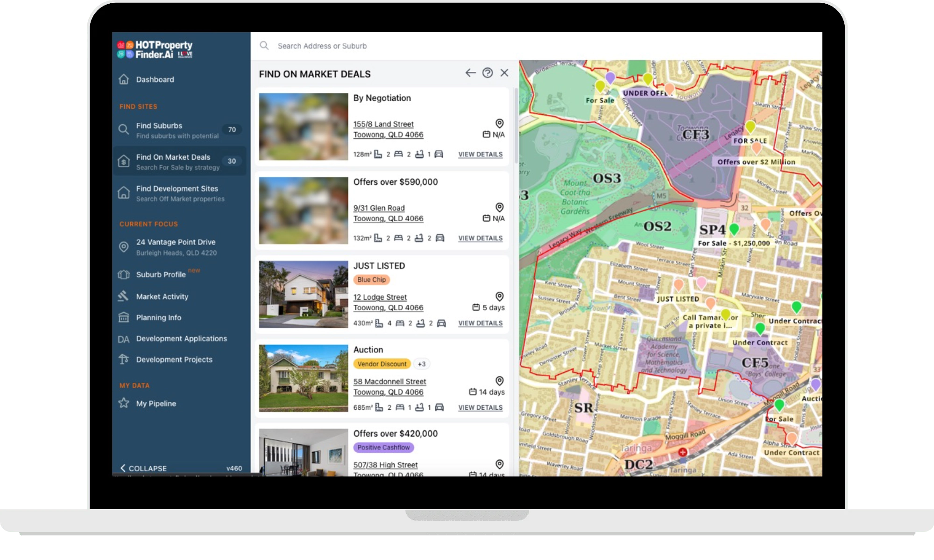View details for 9/31 Glen Road

[480, 238]
